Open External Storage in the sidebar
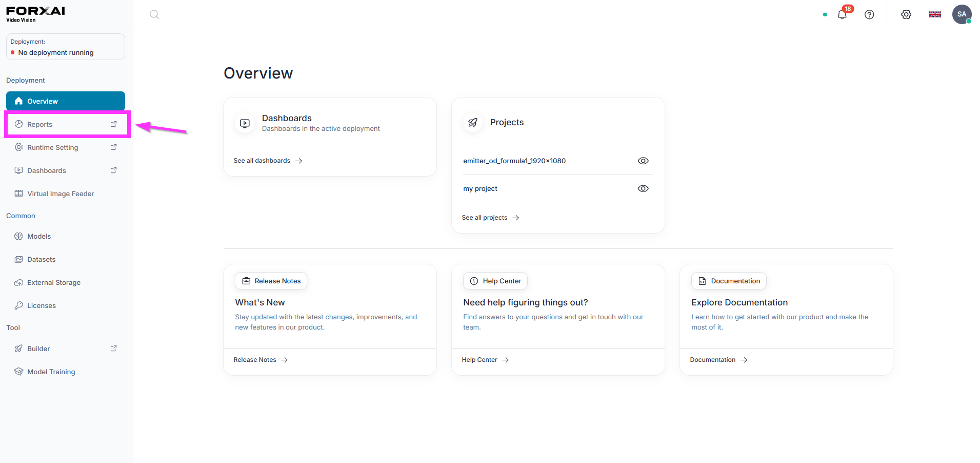Screen dimensions: 980x463 click(x=66, y=282)
